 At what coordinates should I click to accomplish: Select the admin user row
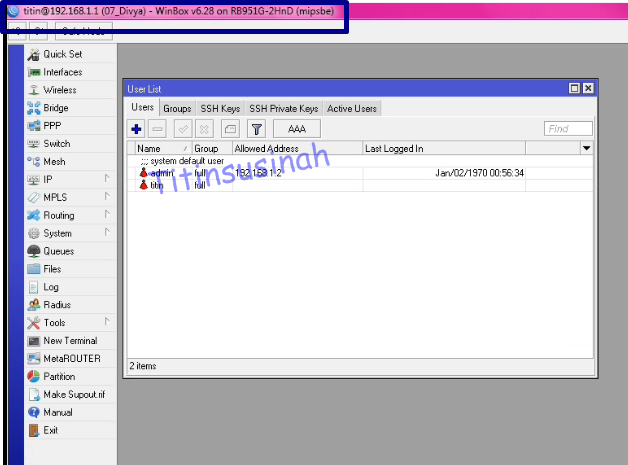pos(360,173)
